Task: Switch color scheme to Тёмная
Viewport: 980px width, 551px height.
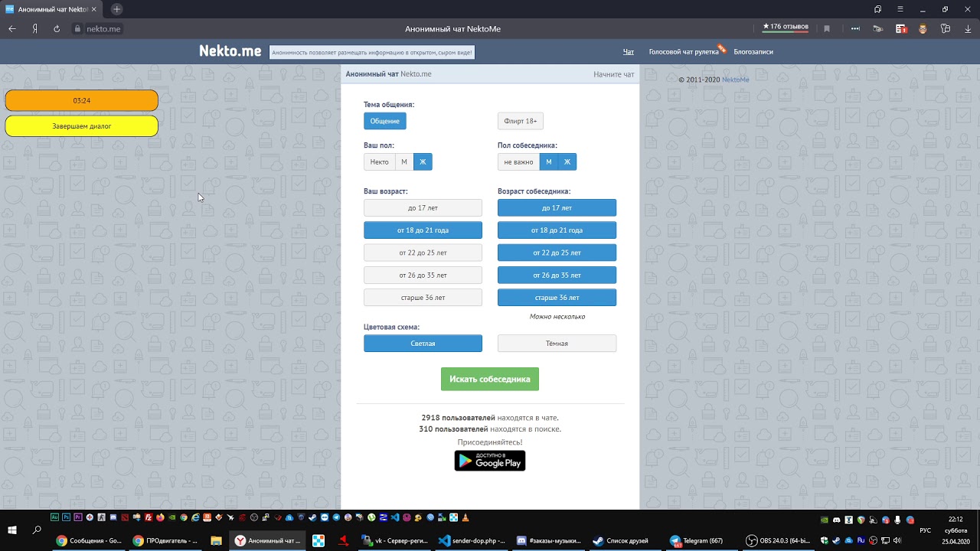Action: [x=557, y=343]
